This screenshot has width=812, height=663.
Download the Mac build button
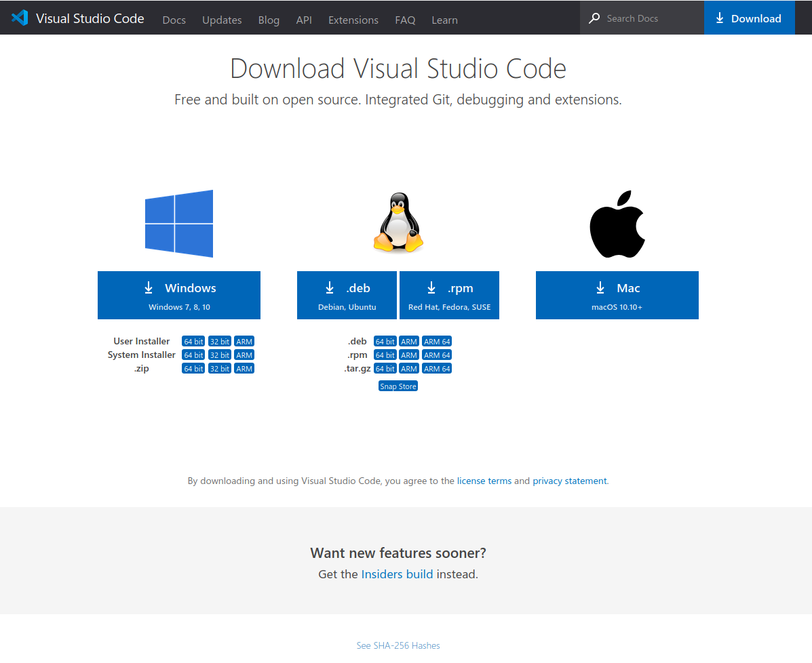click(617, 295)
